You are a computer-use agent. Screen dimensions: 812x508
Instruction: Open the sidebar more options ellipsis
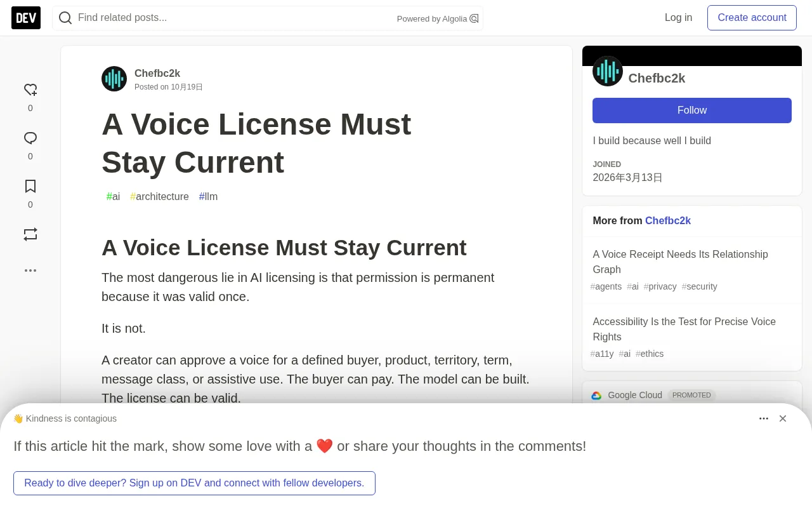pos(30,270)
